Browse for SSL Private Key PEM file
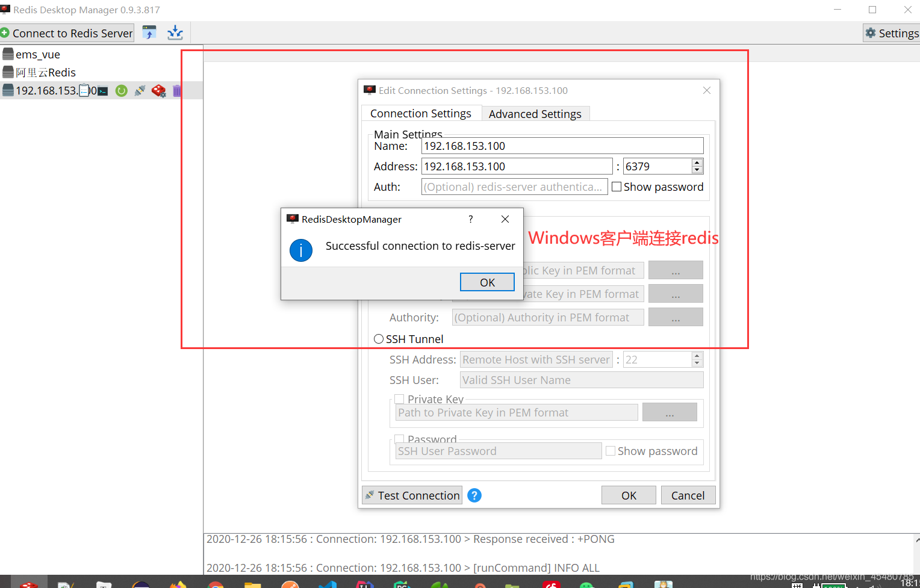This screenshot has height=588, width=920. click(676, 294)
